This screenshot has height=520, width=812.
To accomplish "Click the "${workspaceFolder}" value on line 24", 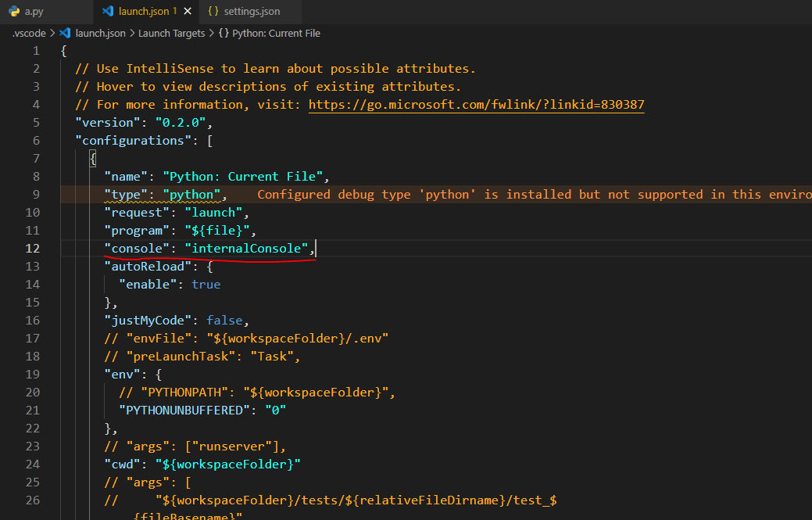I will 228,464.
